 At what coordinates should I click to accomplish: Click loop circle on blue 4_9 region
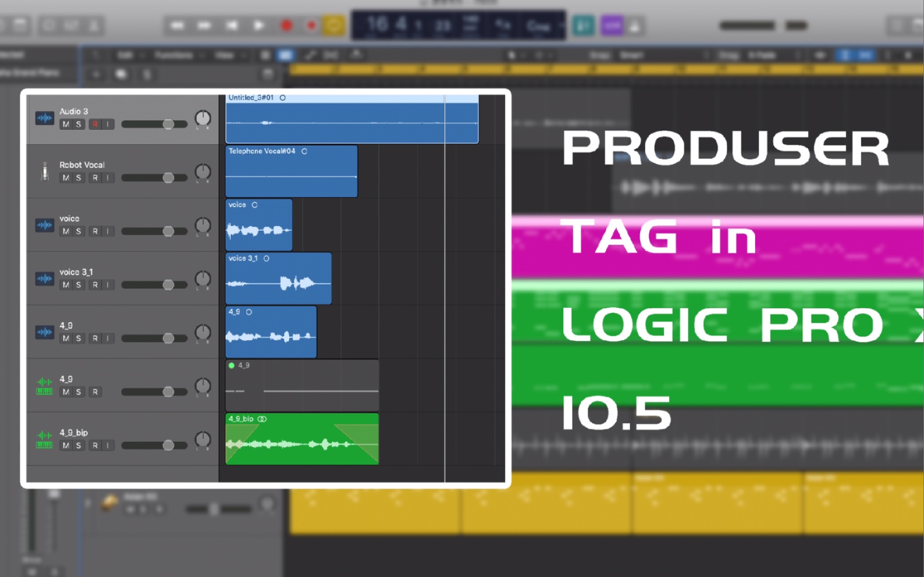pos(249,311)
